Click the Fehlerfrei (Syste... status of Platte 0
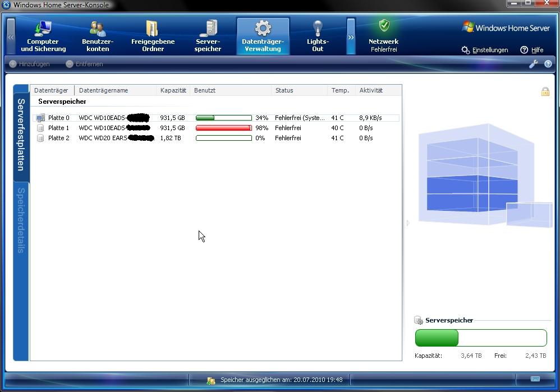 [300, 118]
